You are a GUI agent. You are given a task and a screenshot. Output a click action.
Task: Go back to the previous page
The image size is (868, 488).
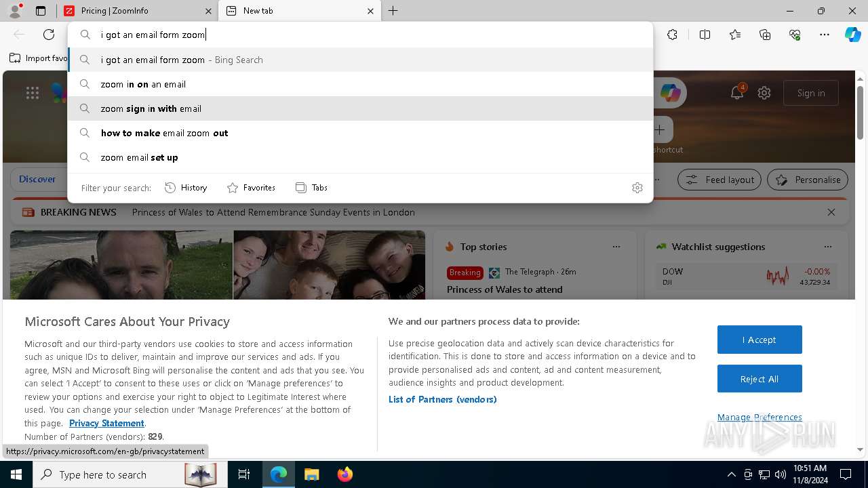(19, 35)
